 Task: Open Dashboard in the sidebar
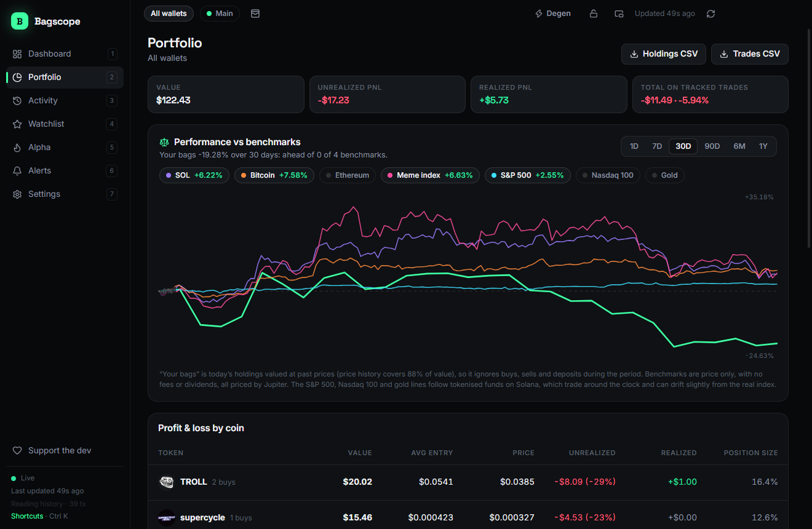click(x=65, y=54)
